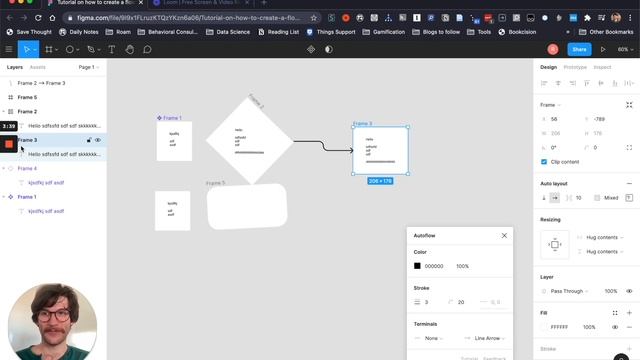The image size is (640, 360).
Task: Set Auto layout direction to vertical
Action: coord(544,198)
